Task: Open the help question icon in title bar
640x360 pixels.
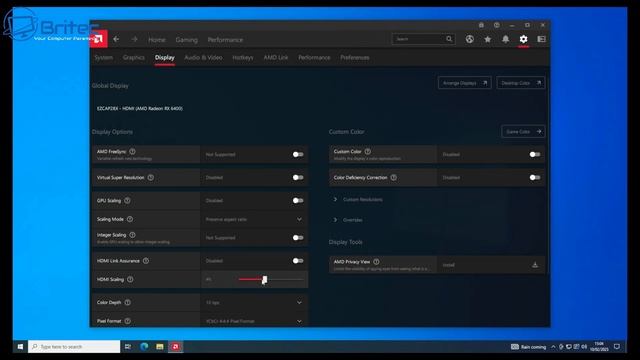Action: (x=497, y=25)
